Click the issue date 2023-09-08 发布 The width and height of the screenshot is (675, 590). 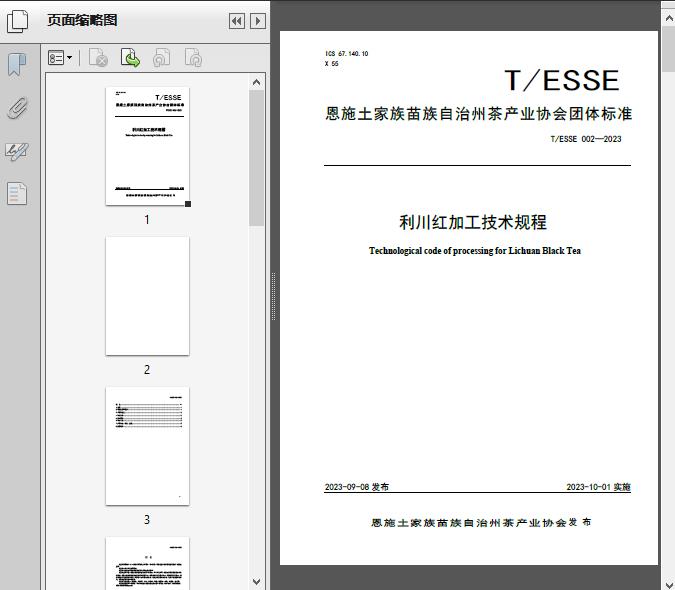[357, 487]
